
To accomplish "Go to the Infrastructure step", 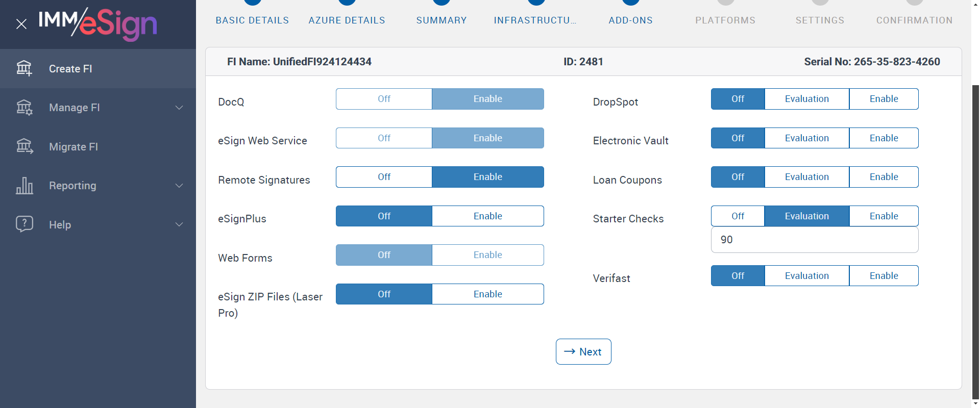I will (535, 20).
